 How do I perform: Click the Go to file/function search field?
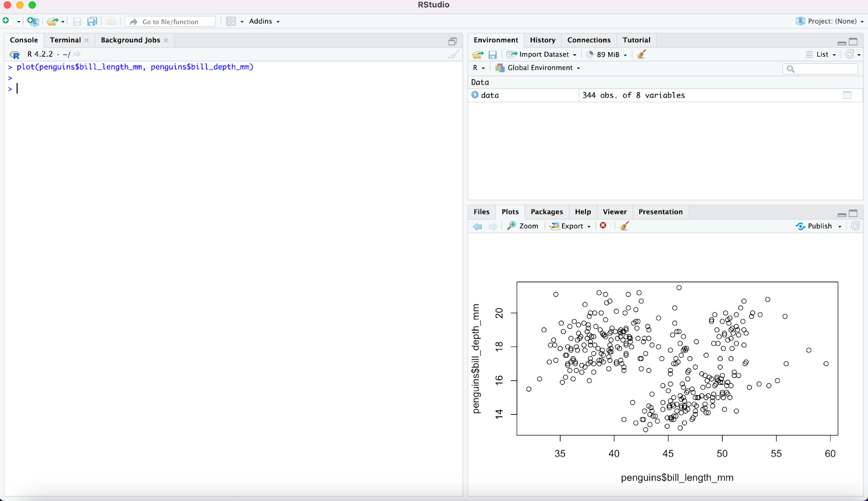coord(170,21)
